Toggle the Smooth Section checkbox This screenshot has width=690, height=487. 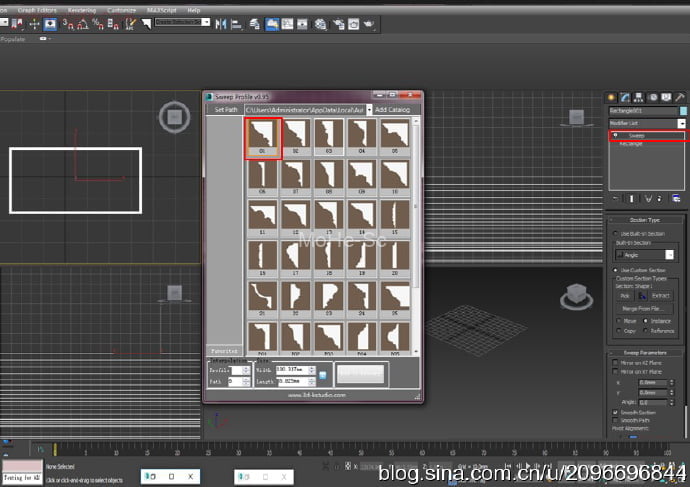point(613,412)
